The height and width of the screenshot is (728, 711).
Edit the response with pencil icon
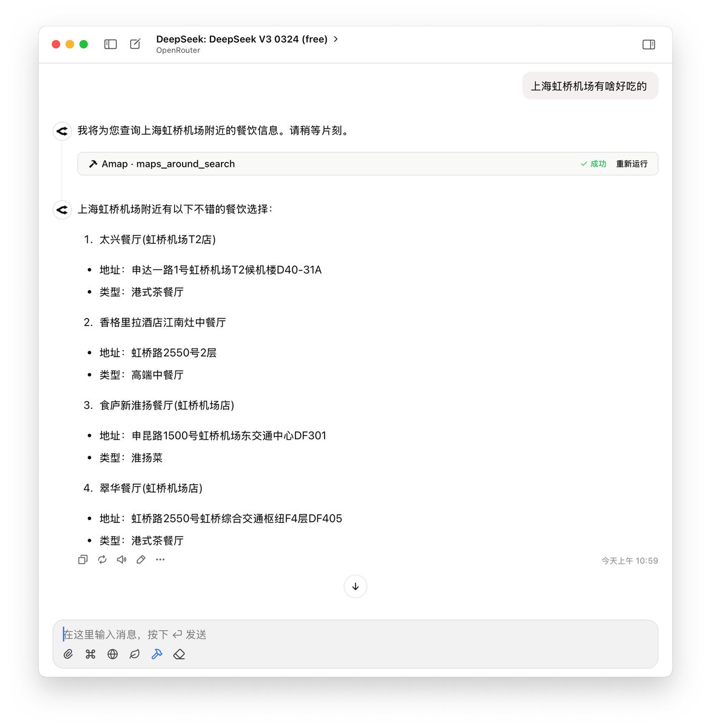[x=141, y=559]
